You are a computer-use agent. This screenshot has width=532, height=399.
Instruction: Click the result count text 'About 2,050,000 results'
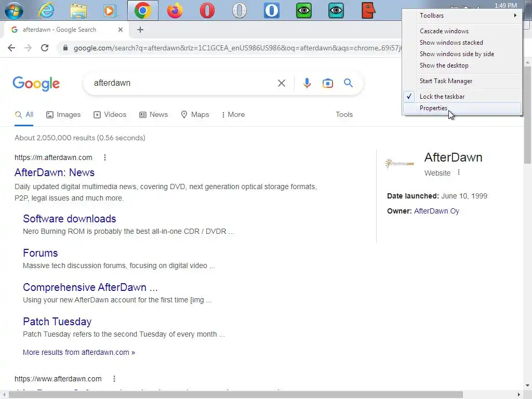coord(55,138)
